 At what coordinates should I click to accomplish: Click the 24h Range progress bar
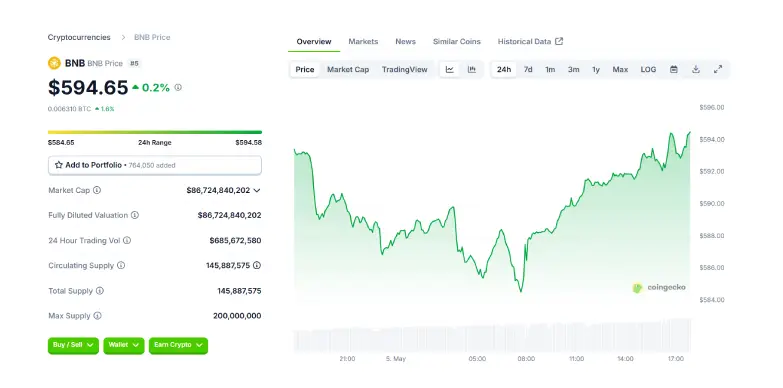[155, 132]
